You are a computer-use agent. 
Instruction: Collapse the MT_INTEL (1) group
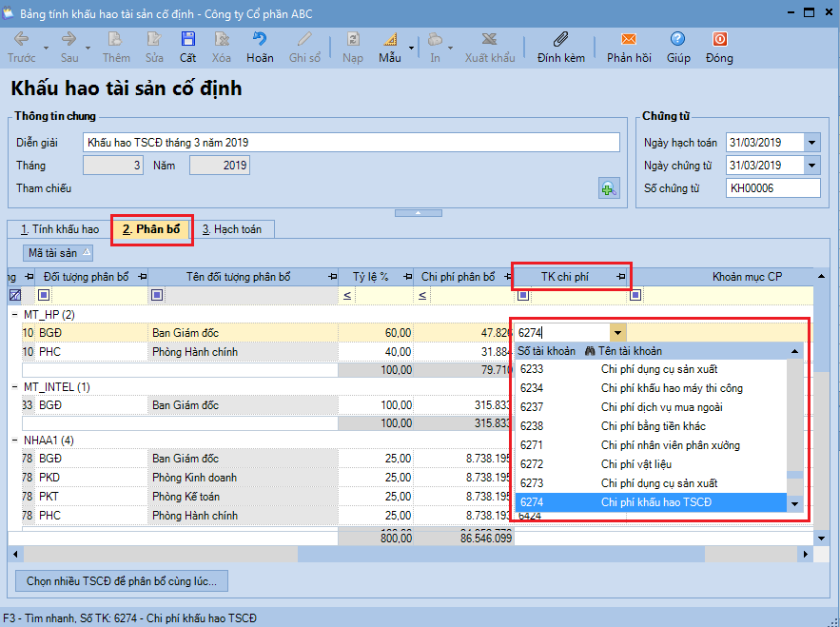[x=15, y=387]
